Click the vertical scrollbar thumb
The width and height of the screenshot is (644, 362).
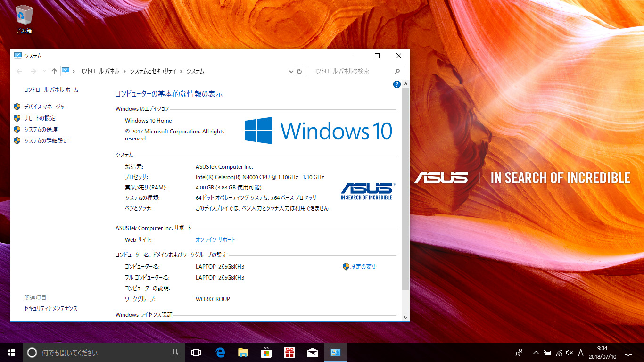[x=406, y=189]
